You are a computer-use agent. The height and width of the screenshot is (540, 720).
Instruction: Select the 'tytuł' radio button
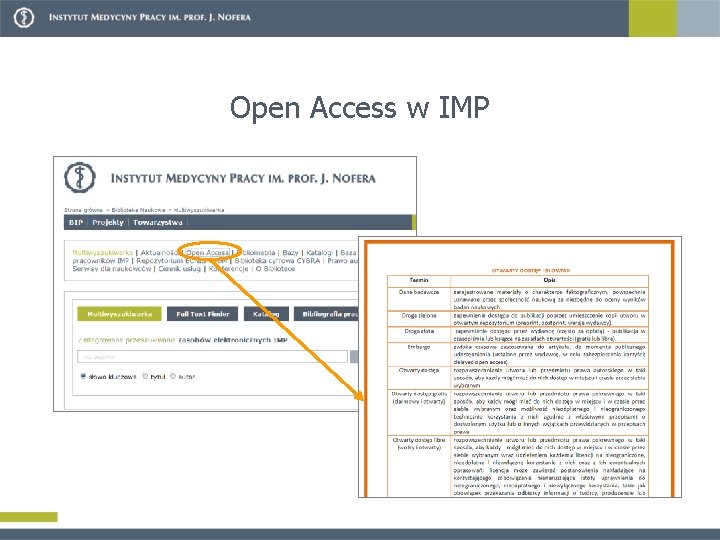pos(145,376)
